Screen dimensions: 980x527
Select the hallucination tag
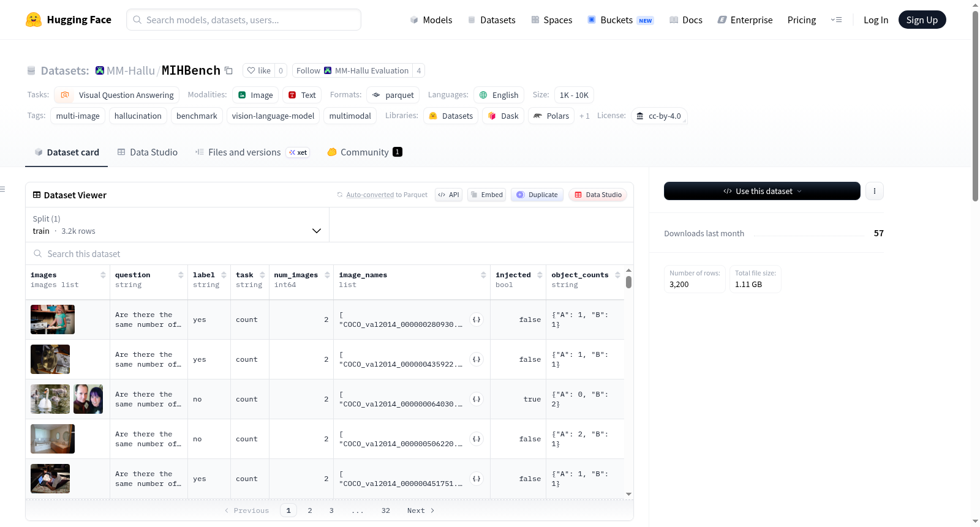coord(138,116)
